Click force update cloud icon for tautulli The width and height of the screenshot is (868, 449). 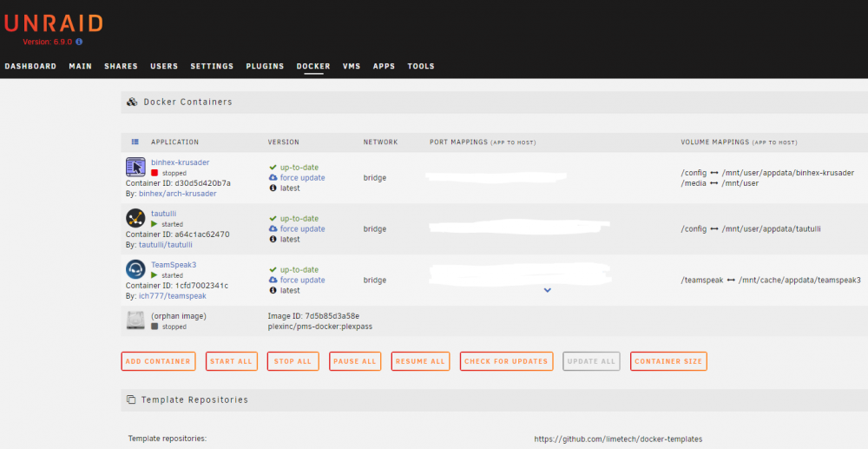coord(273,228)
